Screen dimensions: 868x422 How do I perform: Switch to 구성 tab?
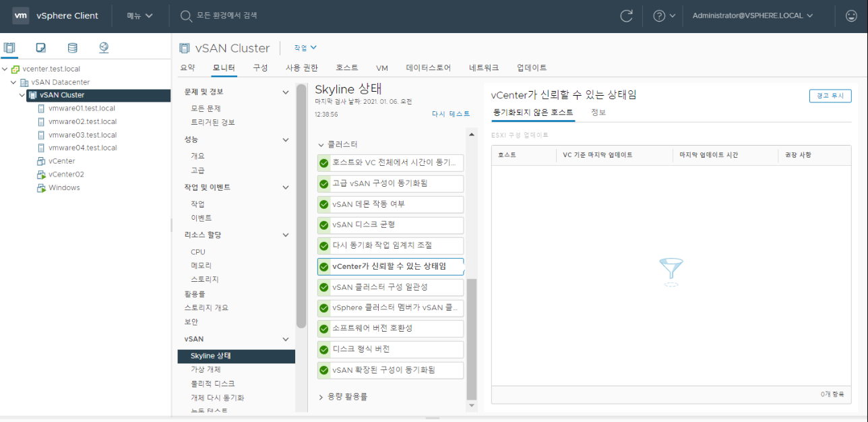click(x=260, y=68)
